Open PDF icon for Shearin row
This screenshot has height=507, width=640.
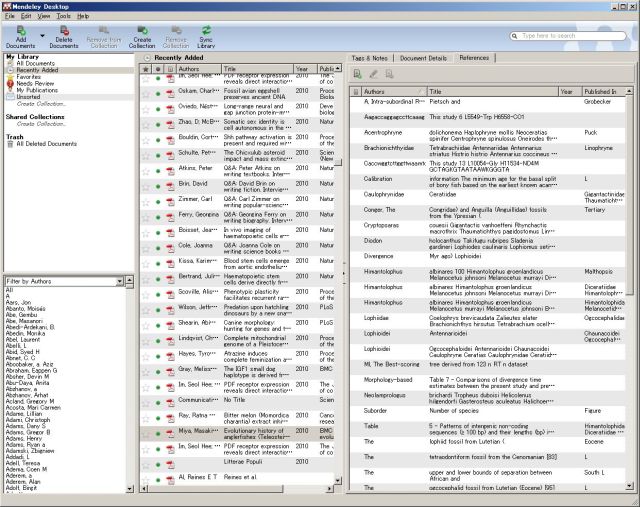pos(170,326)
